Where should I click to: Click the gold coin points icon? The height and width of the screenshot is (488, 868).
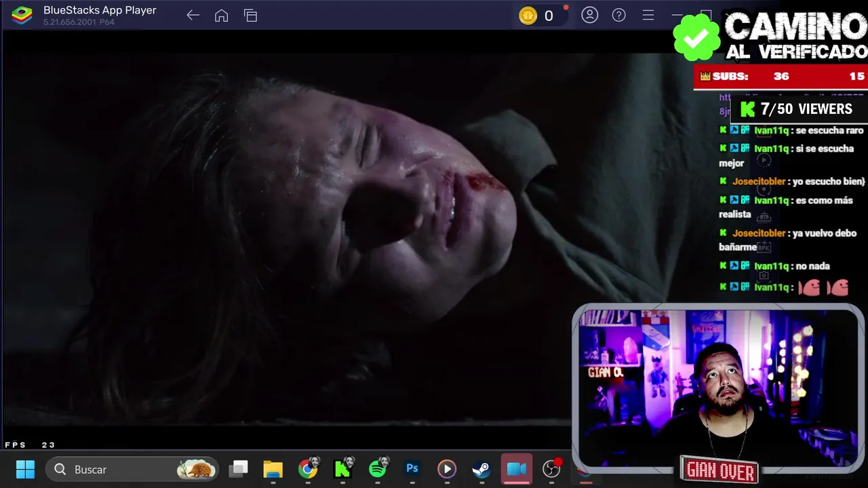click(x=528, y=16)
